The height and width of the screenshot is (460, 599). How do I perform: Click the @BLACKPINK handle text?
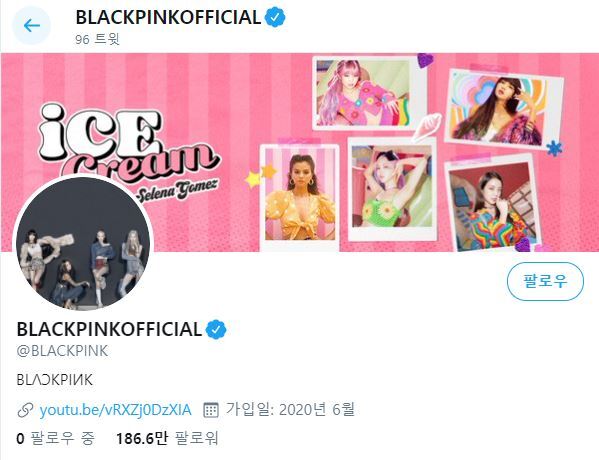[x=62, y=351]
